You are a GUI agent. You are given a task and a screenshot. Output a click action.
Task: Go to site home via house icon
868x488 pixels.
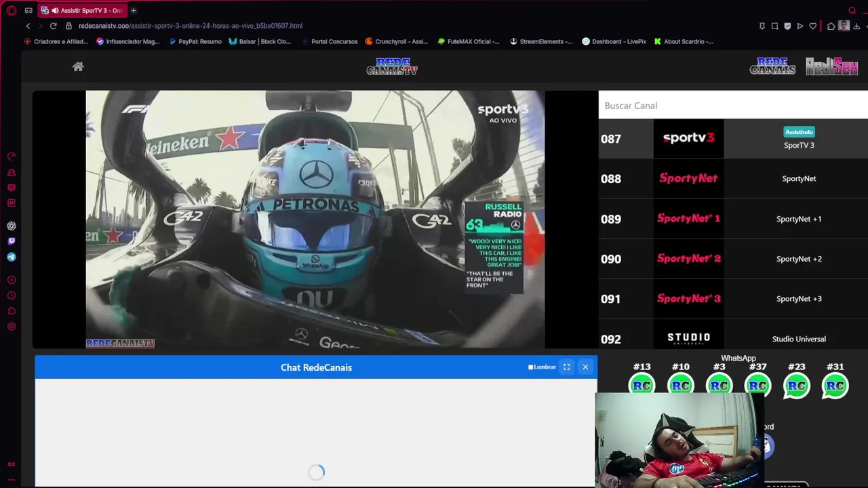point(78,66)
